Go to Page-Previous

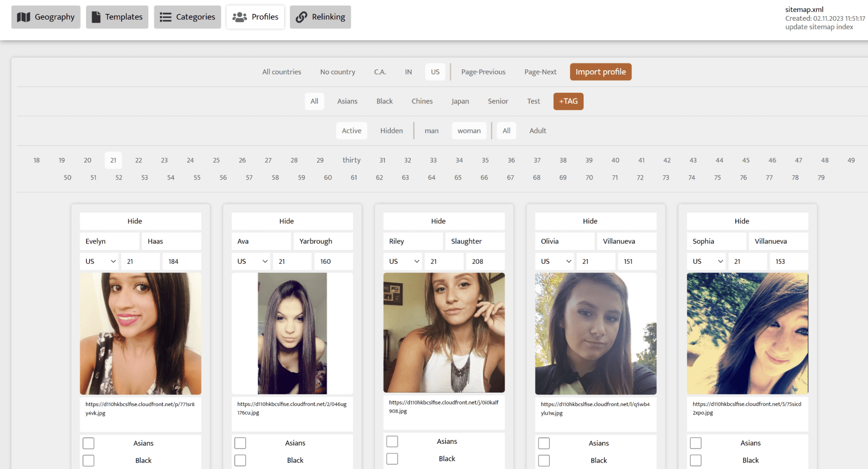[x=483, y=72]
